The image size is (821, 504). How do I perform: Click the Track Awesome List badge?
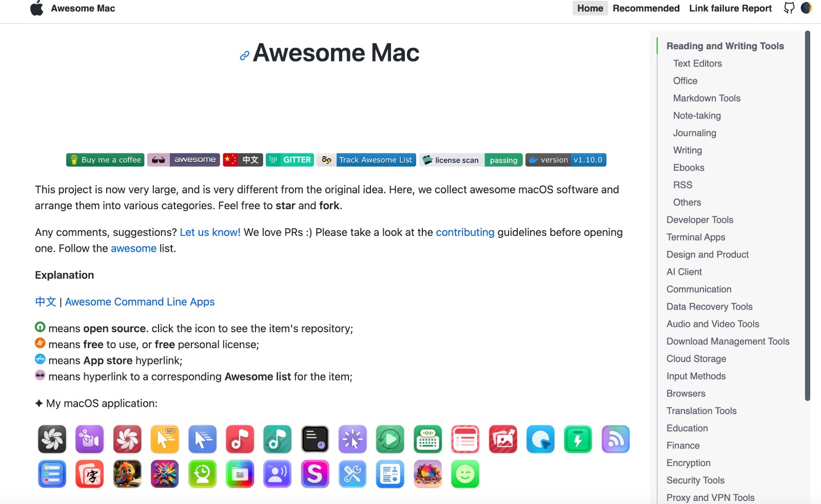[366, 160]
